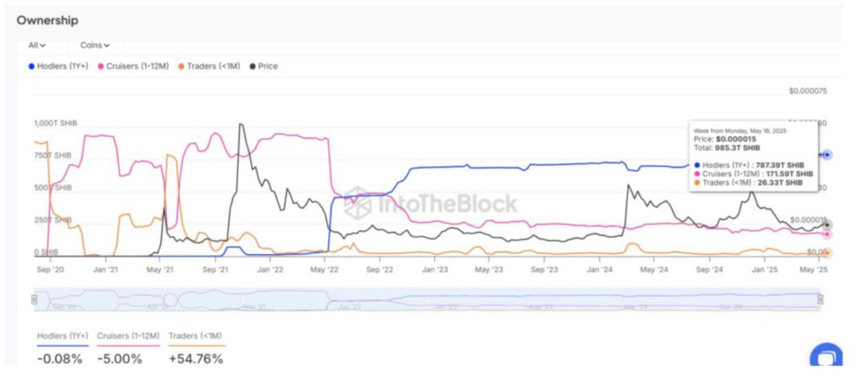Click the blue Hodlers legend dot
868x376 pixels.
pos(32,66)
